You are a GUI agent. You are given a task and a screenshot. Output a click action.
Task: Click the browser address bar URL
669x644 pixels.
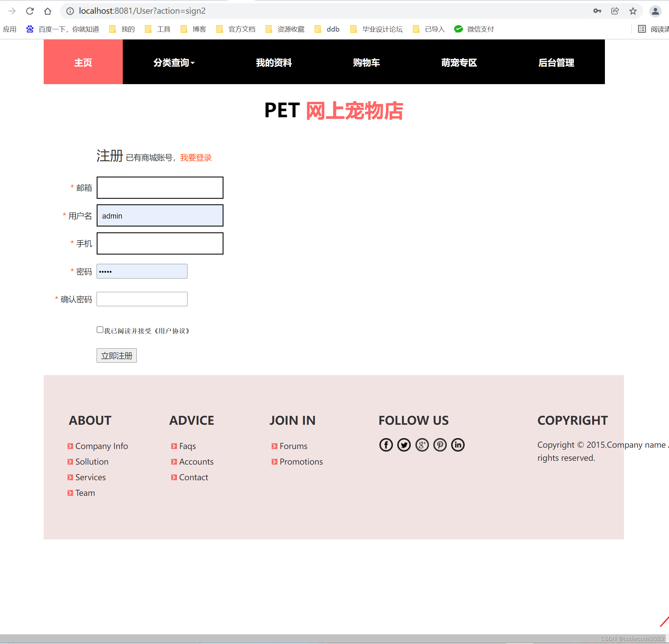(x=142, y=11)
